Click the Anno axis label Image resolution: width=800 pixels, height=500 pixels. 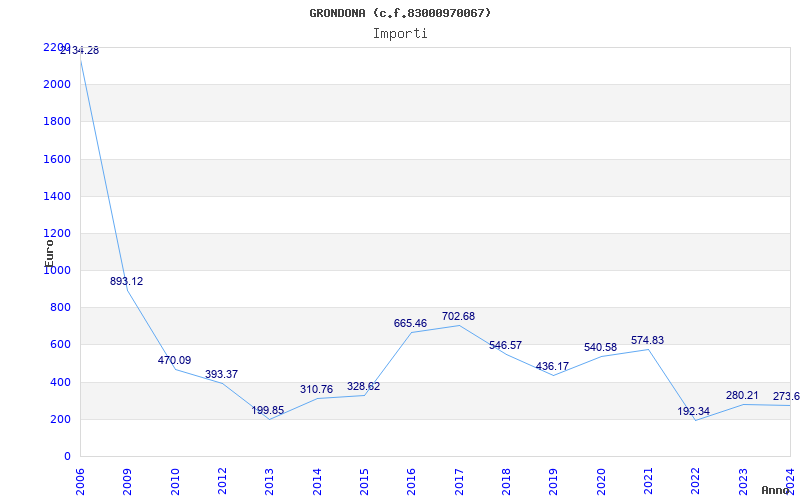tap(776, 490)
